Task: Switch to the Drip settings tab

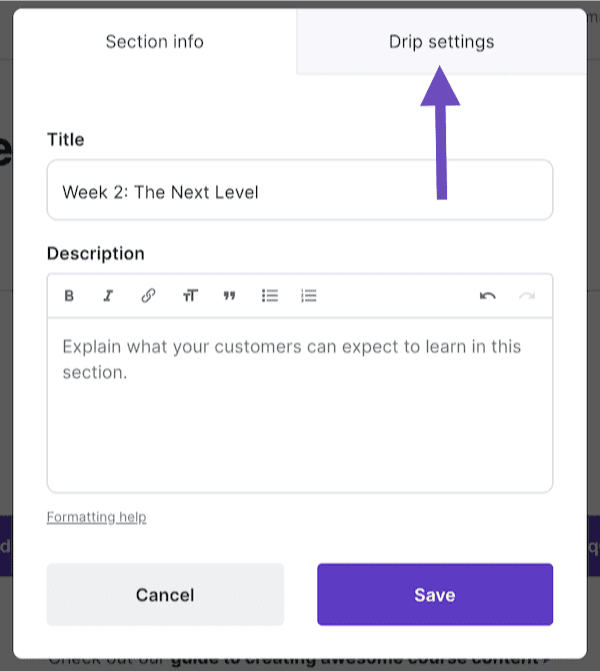Action: tap(441, 42)
